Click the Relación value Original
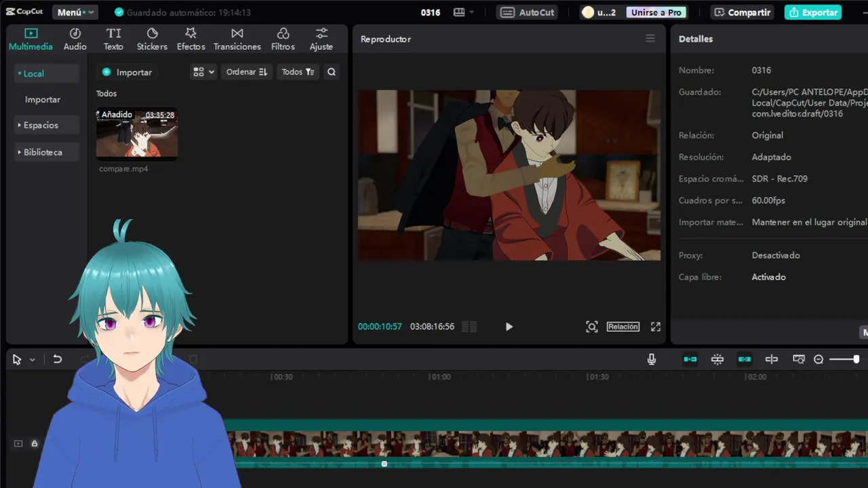Viewport: 868px width, 488px height. 768,136
